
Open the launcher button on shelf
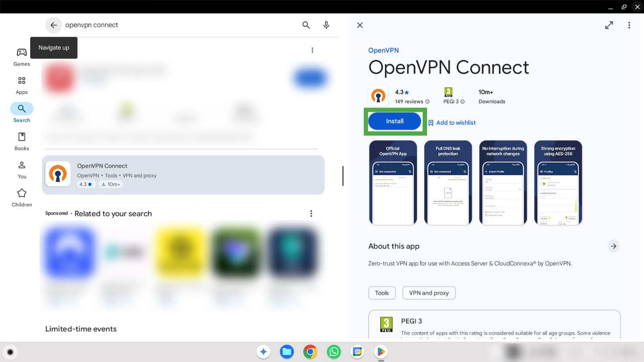click(x=10, y=352)
